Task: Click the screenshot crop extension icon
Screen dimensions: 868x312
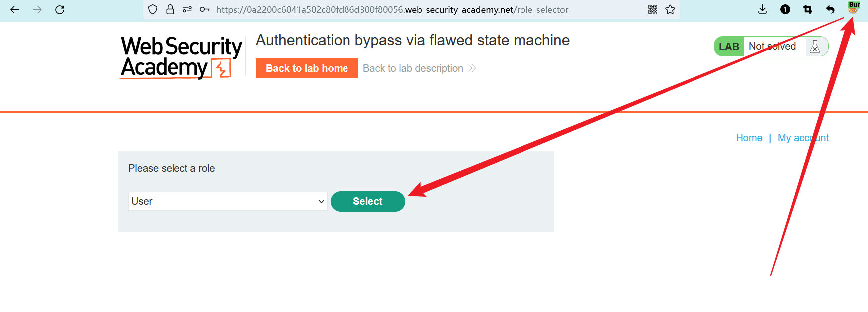Action: coord(808,9)
